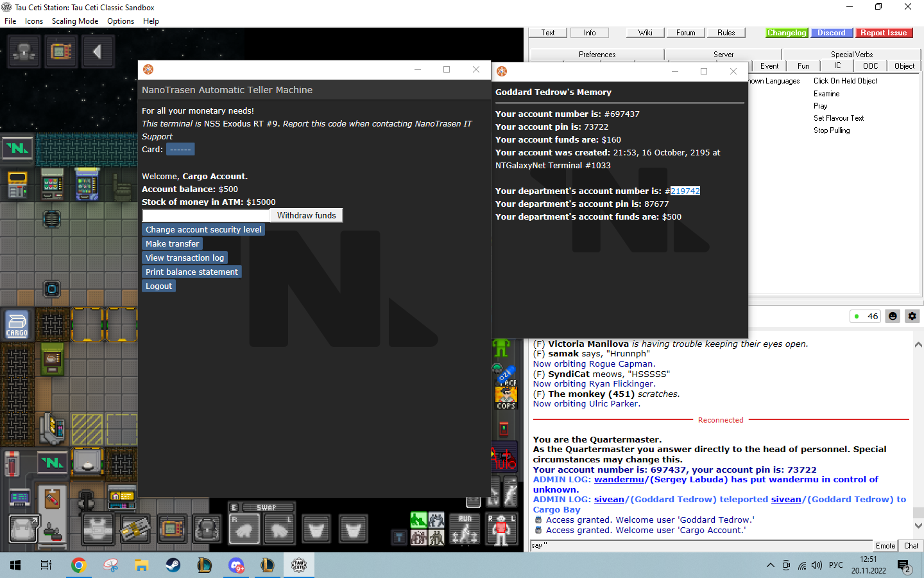Select the right hand (R) slot
Image resolution: width=924 pixels, height=578 pixels.
(x=244, y=529)
